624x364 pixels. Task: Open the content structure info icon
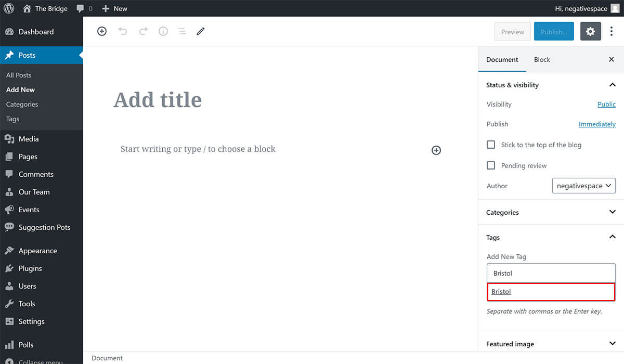(163, 31)
